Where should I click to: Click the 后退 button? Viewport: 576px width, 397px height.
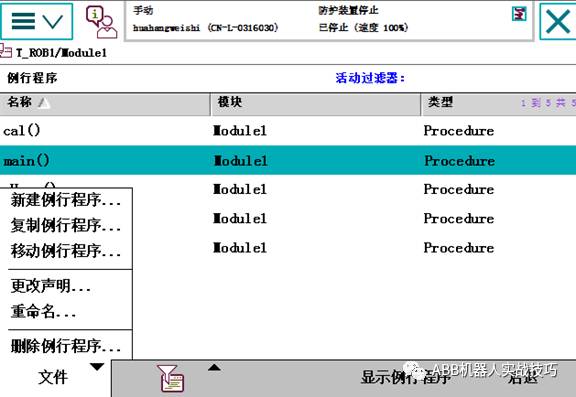[x=523, y=378]
